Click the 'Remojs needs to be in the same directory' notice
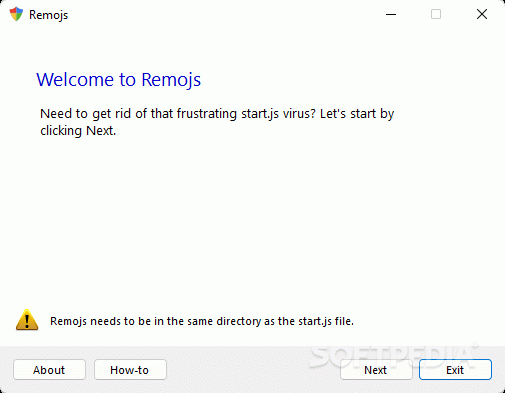505x393 pixels. click(x=202, y=321)
